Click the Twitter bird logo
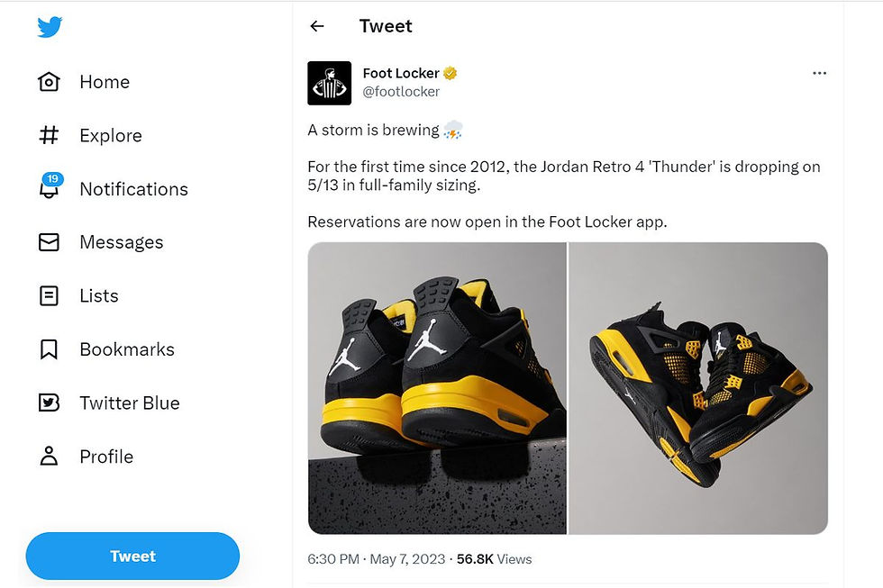The image size is (883, 588). coord(50,28)
